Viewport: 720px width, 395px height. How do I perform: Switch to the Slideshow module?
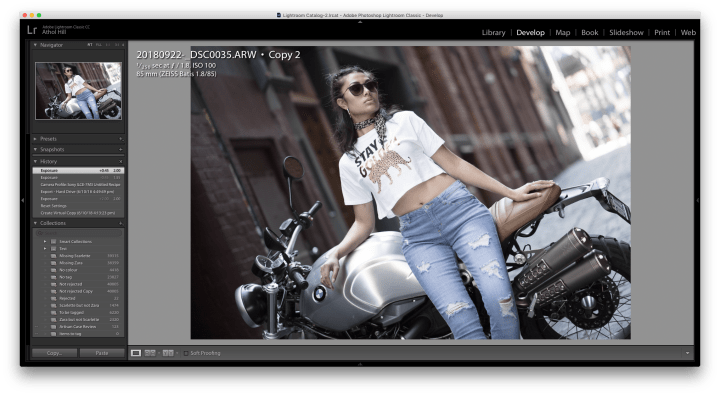coord(626,33)
